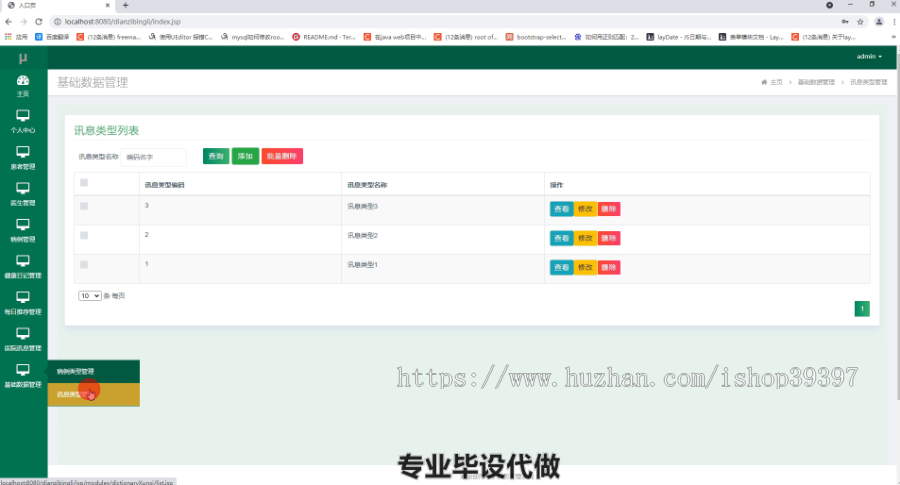This screenshot has height=485, width=900.
Task: Close the 入口页 browser tab
Action: coord(107,5)
